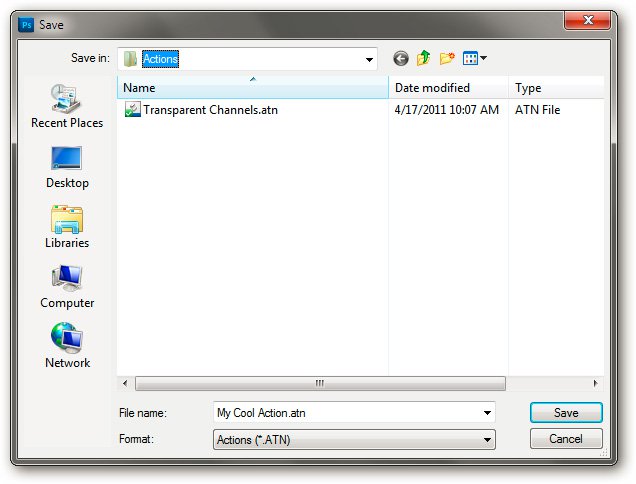Select Transparent Channels.atn file
The height and width of the screenshot is (484, 636).
pyautogui.click(x=209, y=110)
